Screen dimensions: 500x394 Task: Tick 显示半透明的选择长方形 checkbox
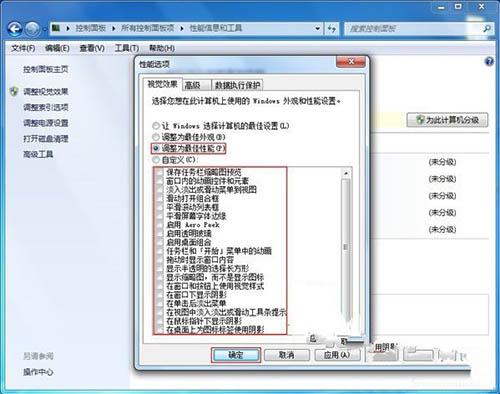(x=160, y=268)
